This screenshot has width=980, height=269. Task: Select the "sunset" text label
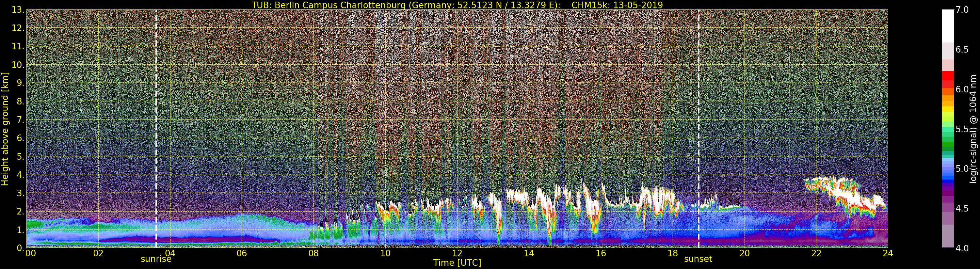click(x=698, y=259)
